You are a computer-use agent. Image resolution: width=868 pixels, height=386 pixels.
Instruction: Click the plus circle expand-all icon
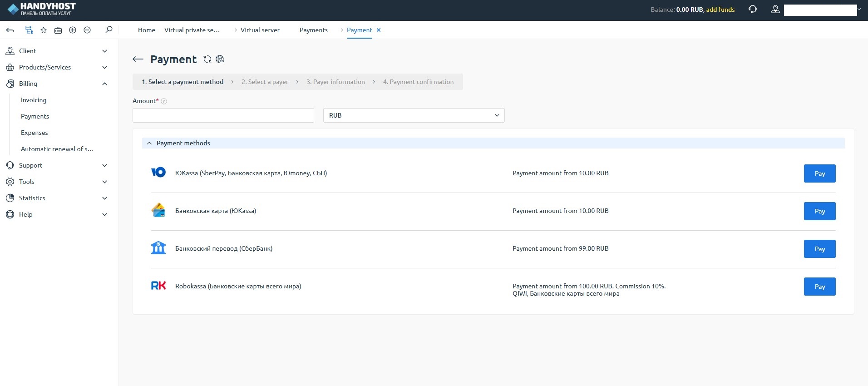tap(73, 30)
